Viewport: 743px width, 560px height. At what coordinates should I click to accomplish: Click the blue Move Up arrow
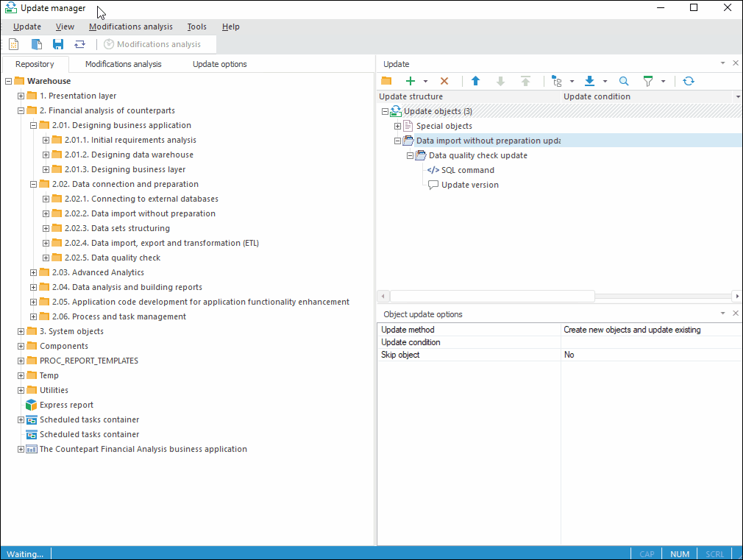tap(475, 81)
